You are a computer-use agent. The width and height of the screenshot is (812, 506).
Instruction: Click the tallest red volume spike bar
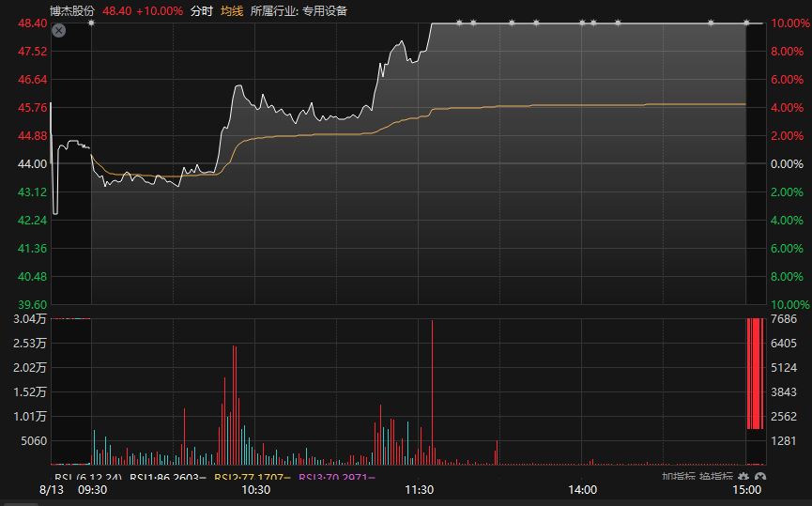pyautogui.click(x=432, y=392)
